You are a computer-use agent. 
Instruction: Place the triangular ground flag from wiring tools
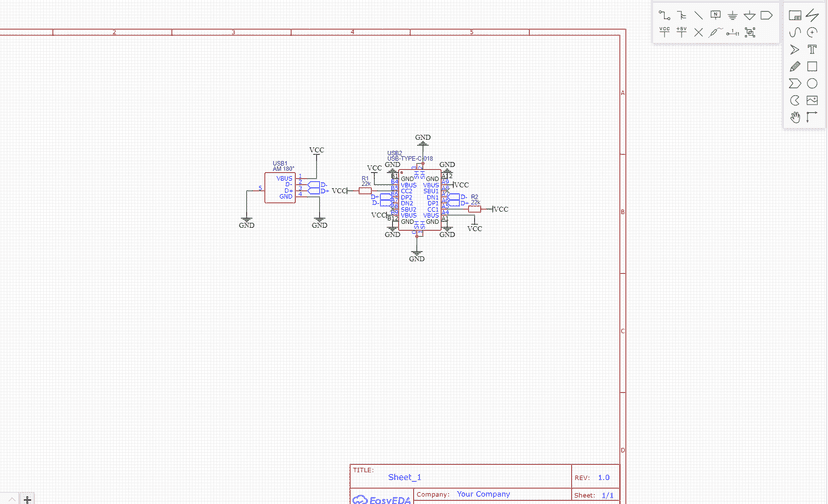749,15
